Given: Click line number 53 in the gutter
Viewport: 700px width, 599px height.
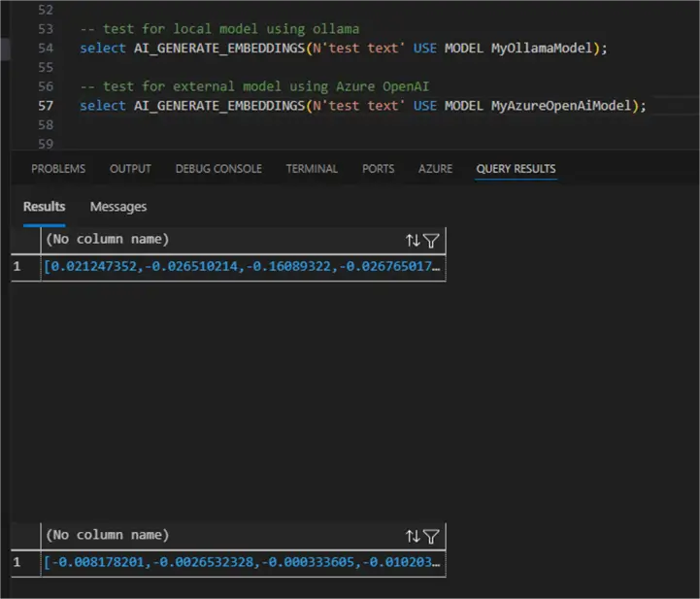Looking at the screenshot, I should (x=46, y=29).
